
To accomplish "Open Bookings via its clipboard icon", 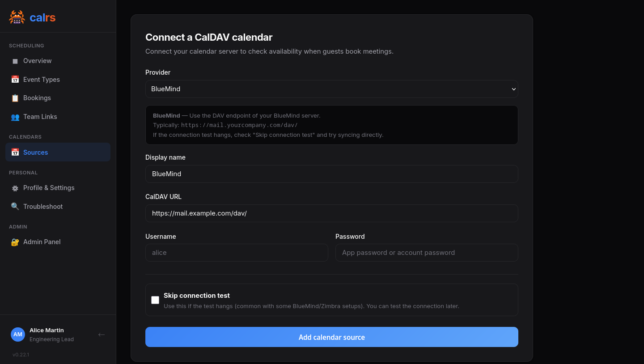I will [15, 98].
